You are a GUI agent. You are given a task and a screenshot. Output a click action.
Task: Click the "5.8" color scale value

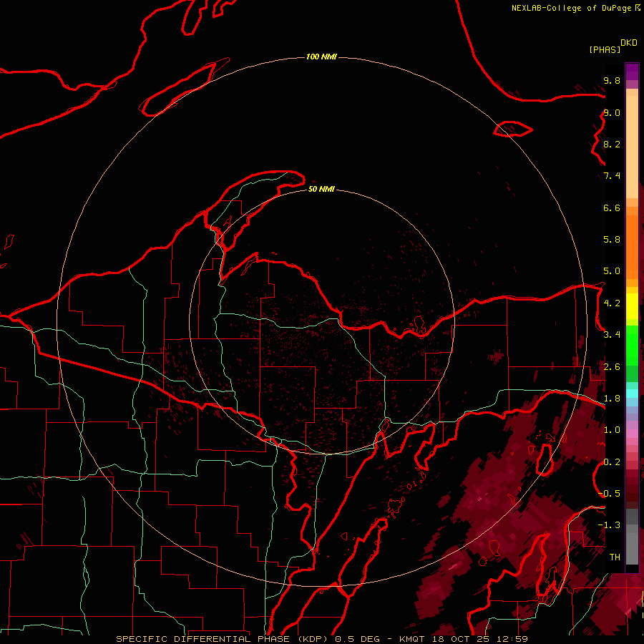612,240
